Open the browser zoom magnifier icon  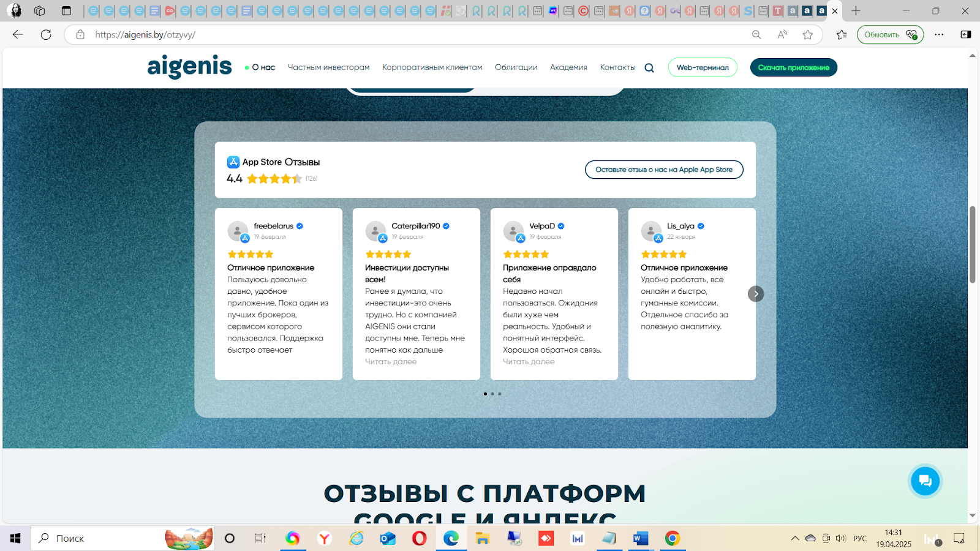[x=756, y=35]
